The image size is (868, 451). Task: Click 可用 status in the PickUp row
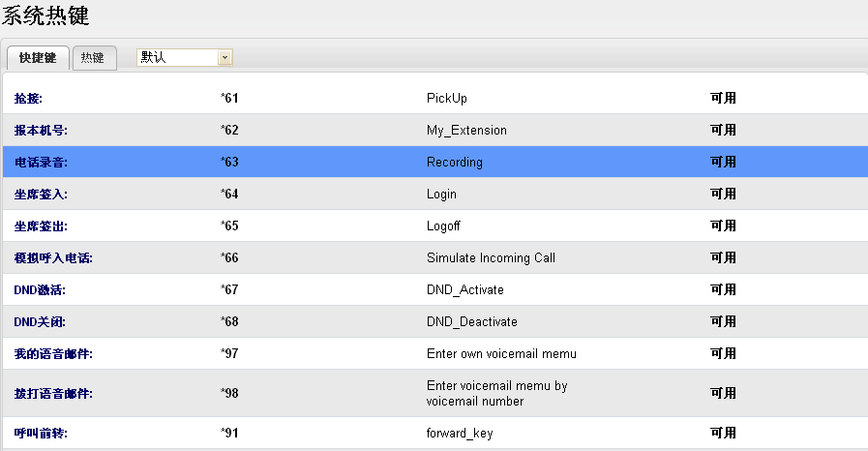coord(723,99)
